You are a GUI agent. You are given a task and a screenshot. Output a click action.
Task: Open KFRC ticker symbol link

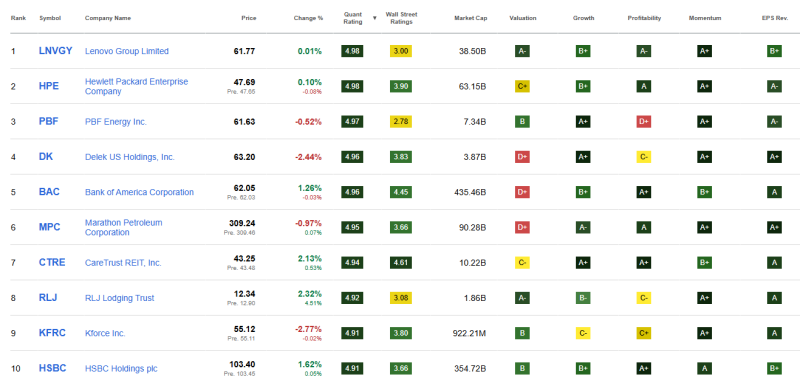(x=52, y=333)
